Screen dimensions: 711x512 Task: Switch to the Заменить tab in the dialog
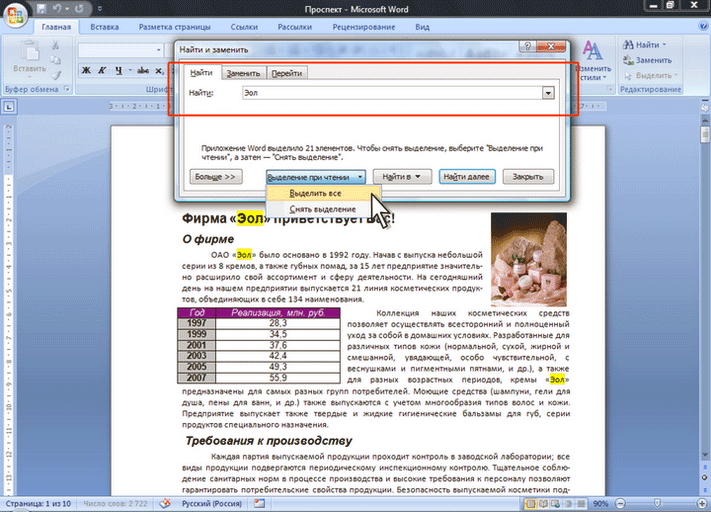(243, 73)
